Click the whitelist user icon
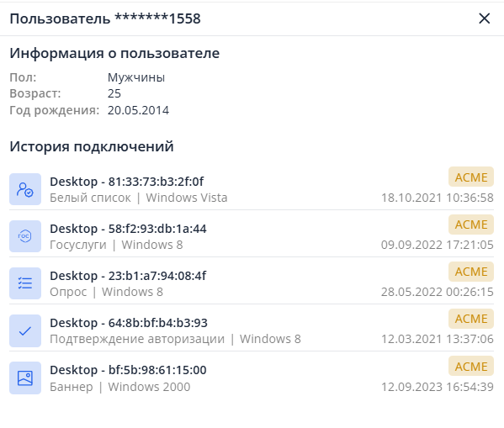The height and width of the screenshot is (428, 504). pos(25,189)
